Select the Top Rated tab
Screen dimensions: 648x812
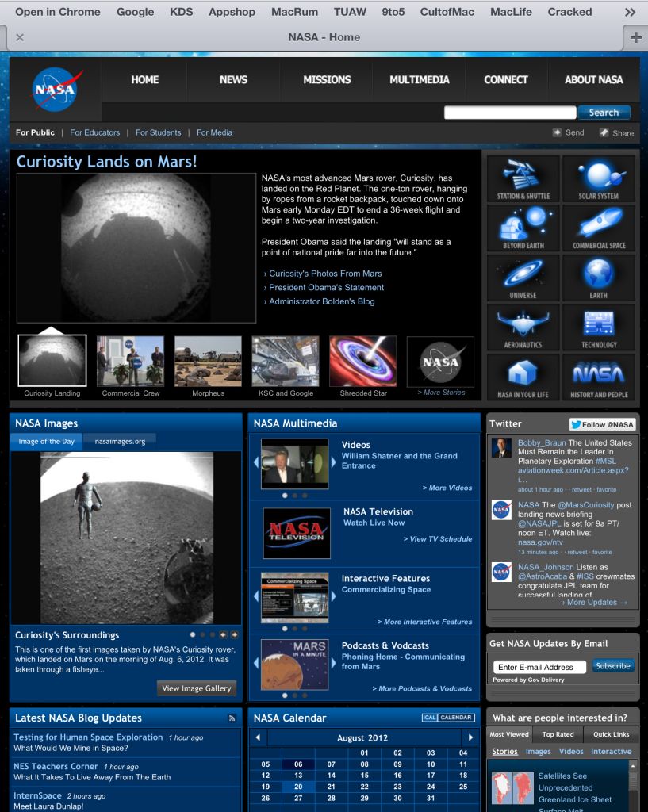coord(558,734)
